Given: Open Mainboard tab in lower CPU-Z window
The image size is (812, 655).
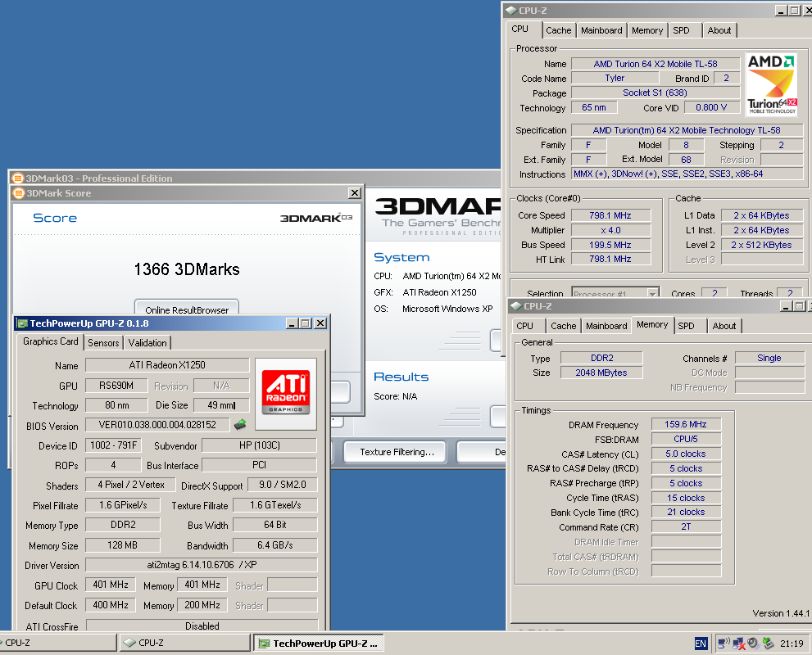Looking at the screenshot, I should tap(606, 326).
